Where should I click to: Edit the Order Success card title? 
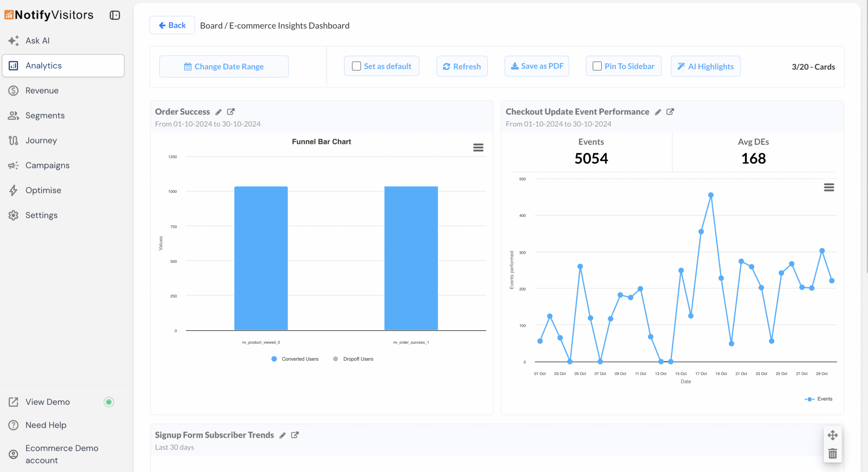pyautogui.click(x=219, y=112)
